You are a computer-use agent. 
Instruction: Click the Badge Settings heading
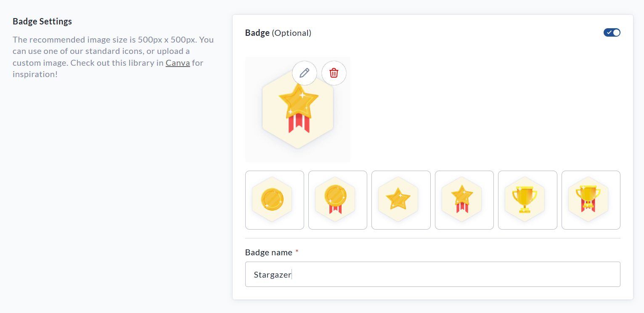click(x=42, y=21)
